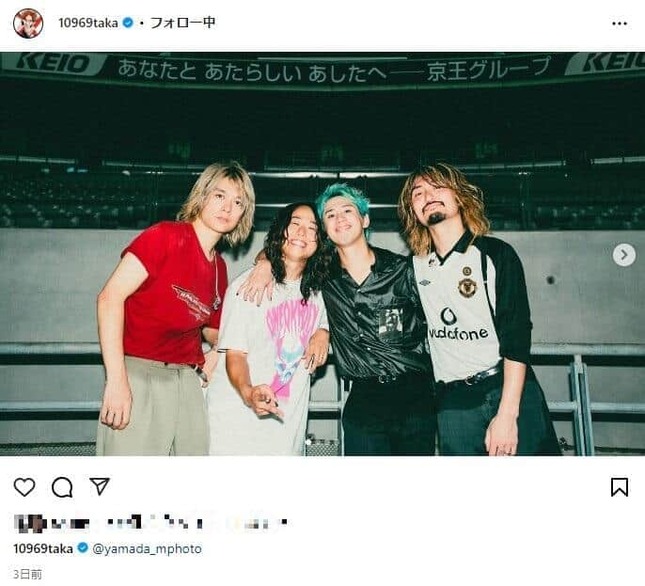Toggle the フォロー中 following button
This screenshot has width=645, height=586.
[x=182, y=23]
